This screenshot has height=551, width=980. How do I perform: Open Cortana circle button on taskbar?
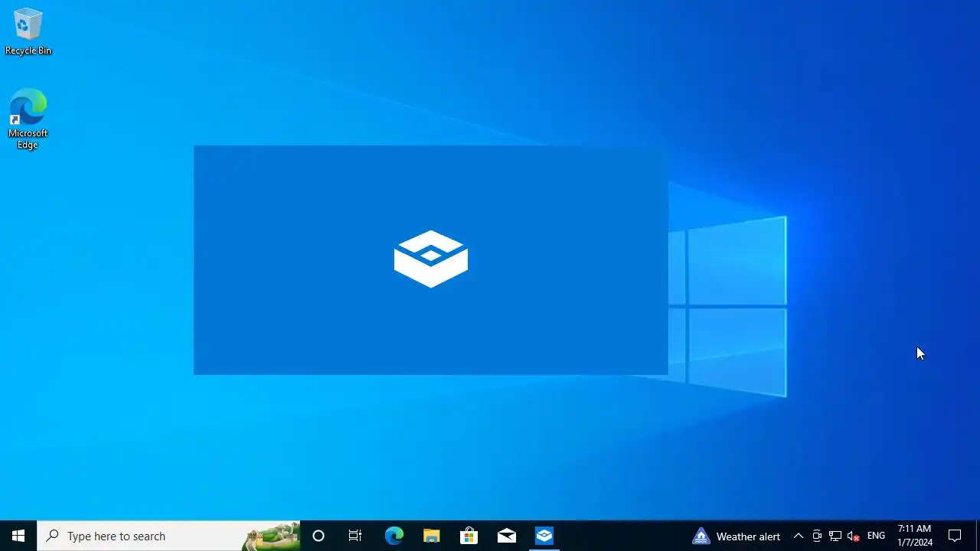coord(318,536)
